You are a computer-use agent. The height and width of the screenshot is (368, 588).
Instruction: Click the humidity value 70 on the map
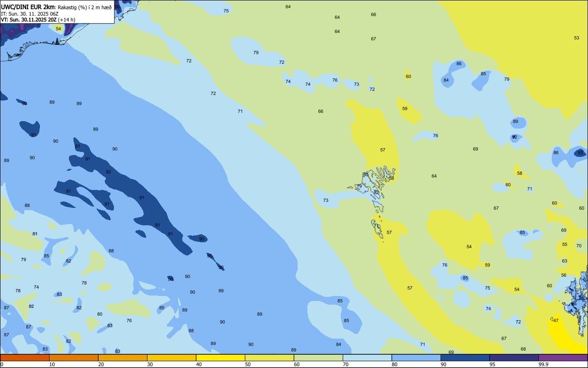pyautogui.click(x=579, y=246)
